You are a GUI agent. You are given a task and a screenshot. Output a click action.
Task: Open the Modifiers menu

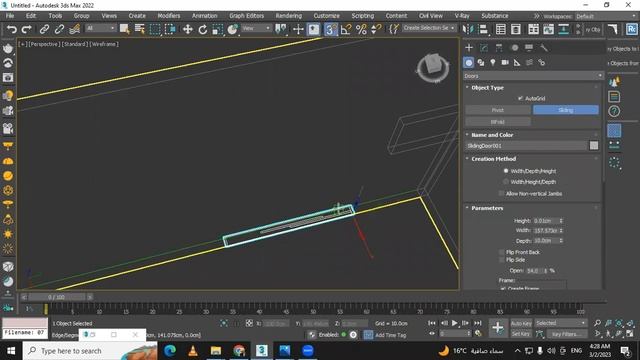pyautogui.click(x=169, y=16)
